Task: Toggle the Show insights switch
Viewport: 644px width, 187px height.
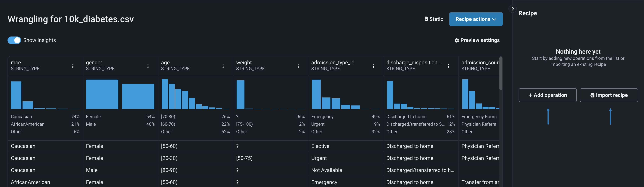Action: pyautogui.click(x=14, y=40)
